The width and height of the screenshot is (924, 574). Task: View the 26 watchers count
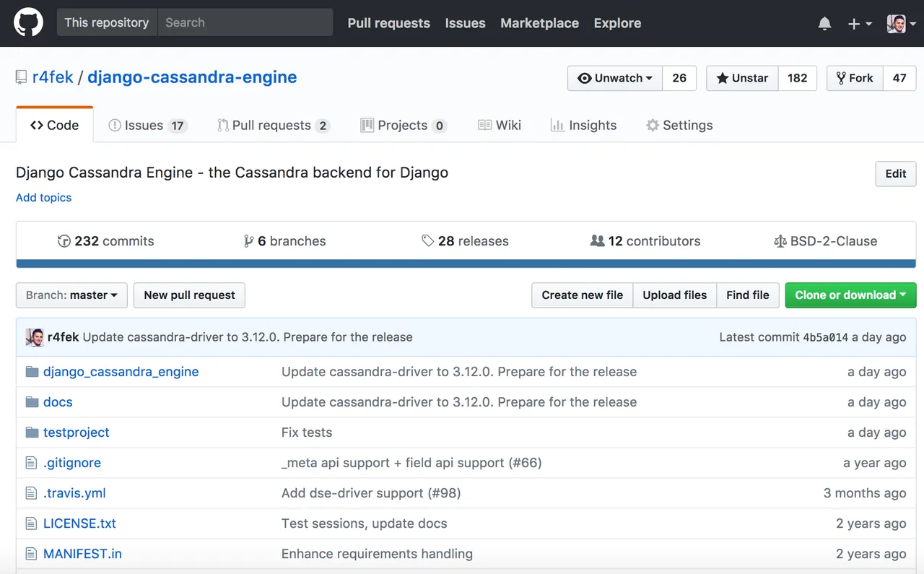679,78
